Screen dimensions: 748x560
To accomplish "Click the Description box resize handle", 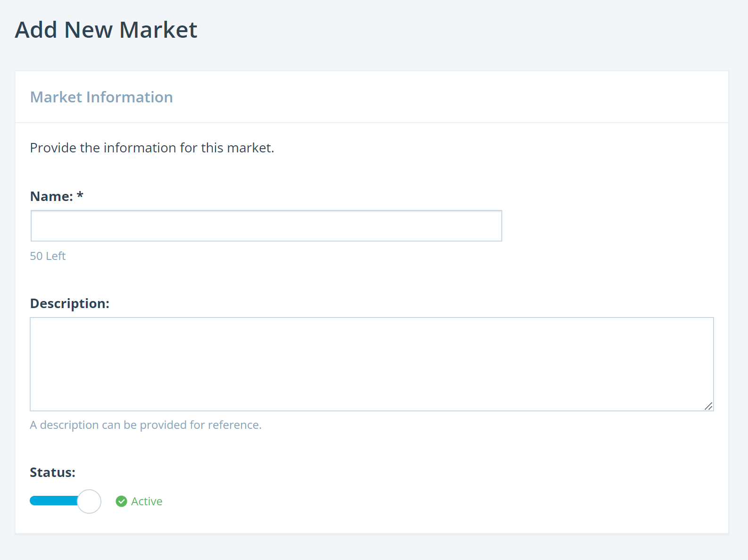I will [708, 406].
